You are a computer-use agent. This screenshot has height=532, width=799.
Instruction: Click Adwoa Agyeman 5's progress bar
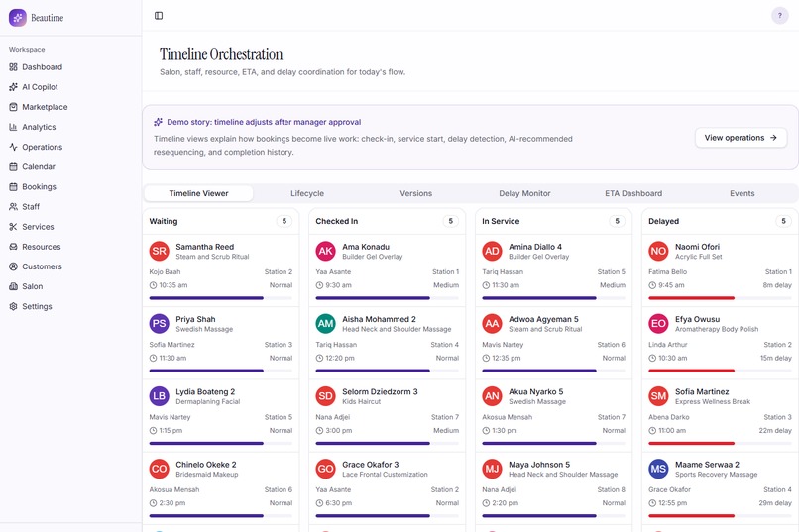tap(553, 371)
